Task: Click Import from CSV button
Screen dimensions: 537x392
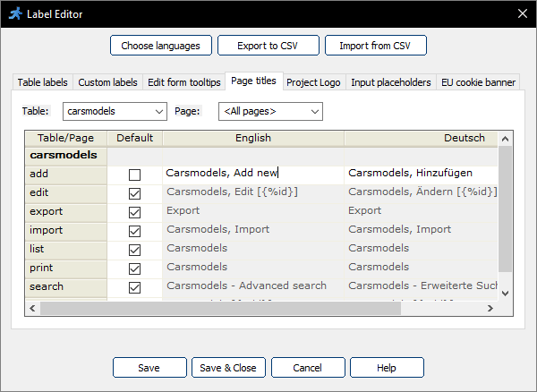Action: pos(376,45)
